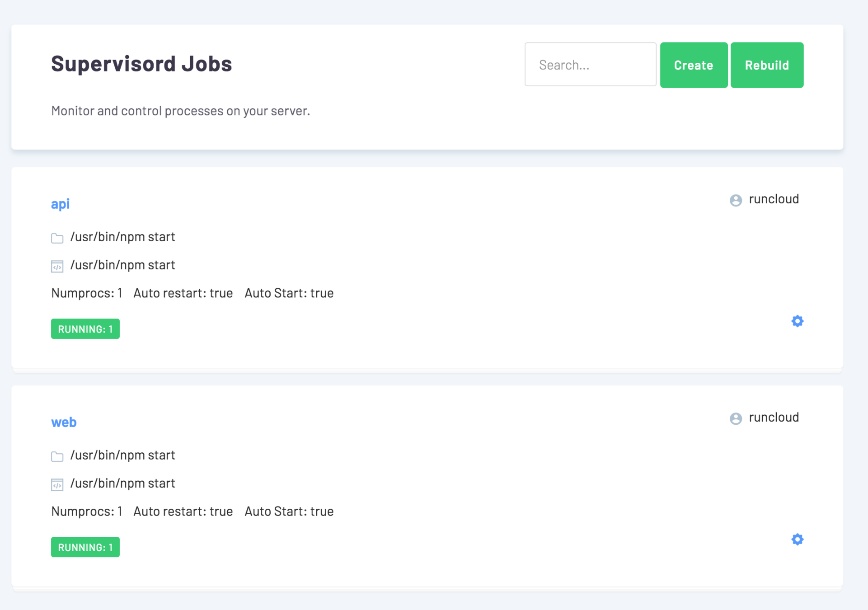This screenshot has height=610, width=868.
Task: Click folder icon in web job
Action: pyautogui.click(x=57, y=456)
